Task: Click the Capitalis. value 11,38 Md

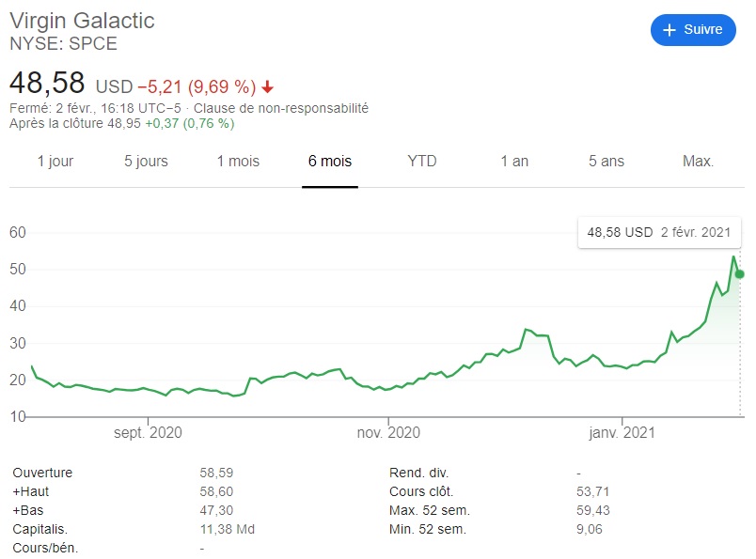Action: pyautogui.click(x=227, y=529)
